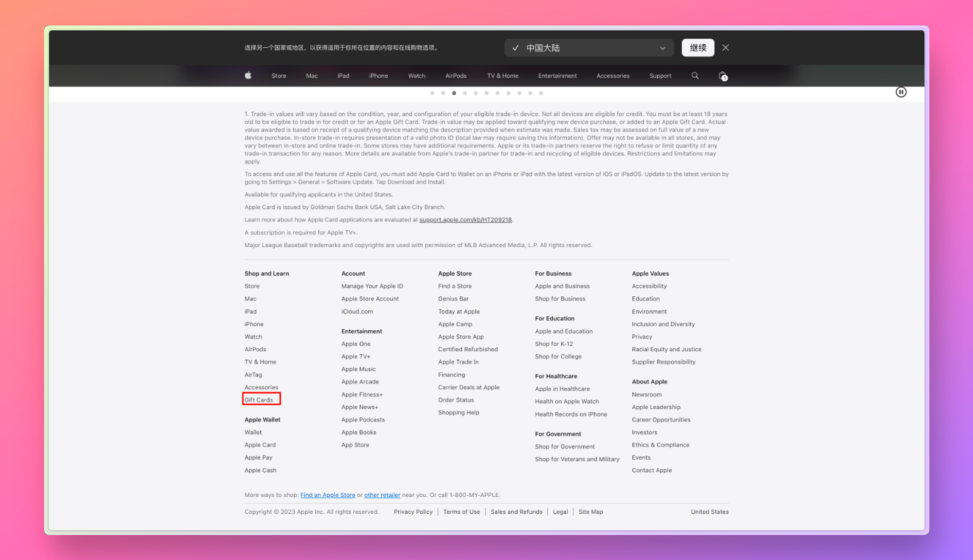Image resolution: width=973 pixels, height=560 pixels.
Task: Open the shopping bag icon
Action: (x=723, y=76)
